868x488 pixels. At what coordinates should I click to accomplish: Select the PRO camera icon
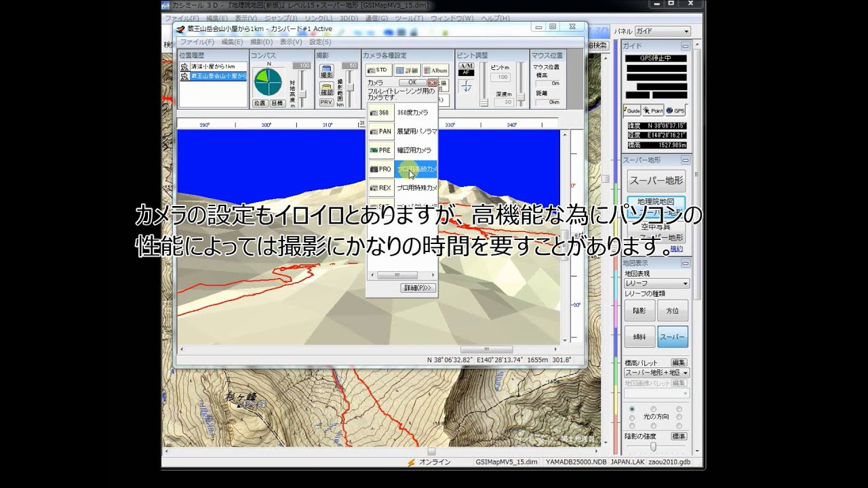[x=380, y=169]
